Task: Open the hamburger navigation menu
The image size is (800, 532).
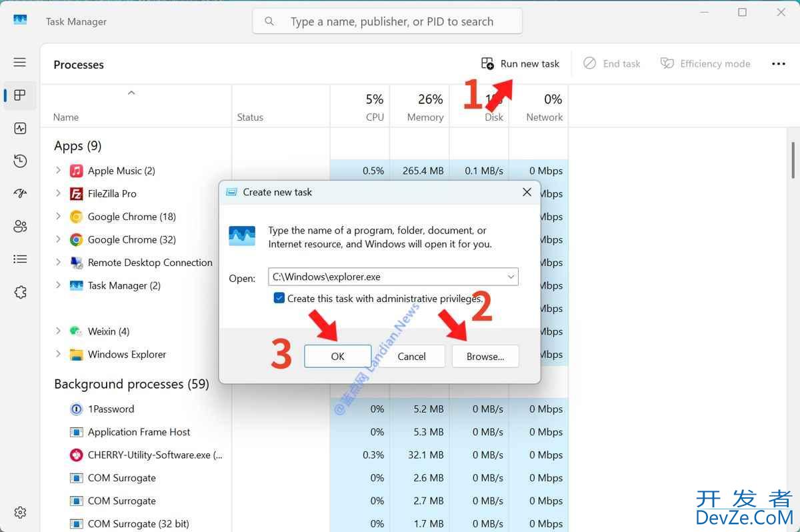Action: pos(20,62)
